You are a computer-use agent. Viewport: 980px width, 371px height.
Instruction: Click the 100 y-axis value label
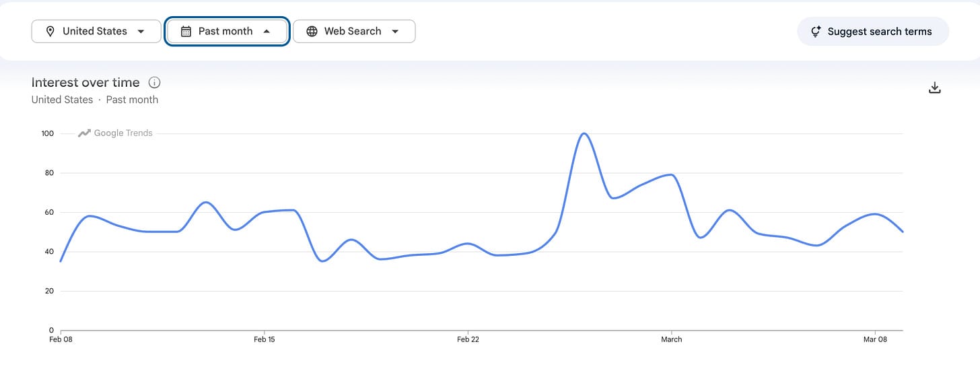[x=47, y=133]
